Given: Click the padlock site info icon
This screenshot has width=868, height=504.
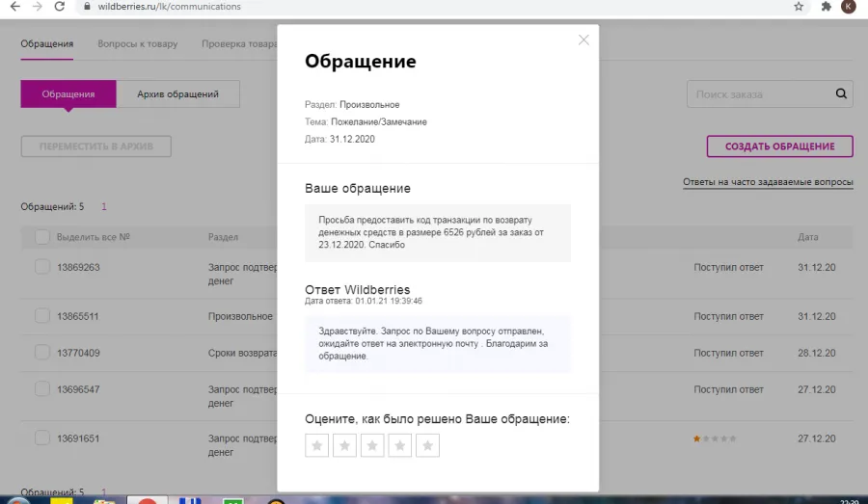Looking at the screenshot, I should 87,7.
